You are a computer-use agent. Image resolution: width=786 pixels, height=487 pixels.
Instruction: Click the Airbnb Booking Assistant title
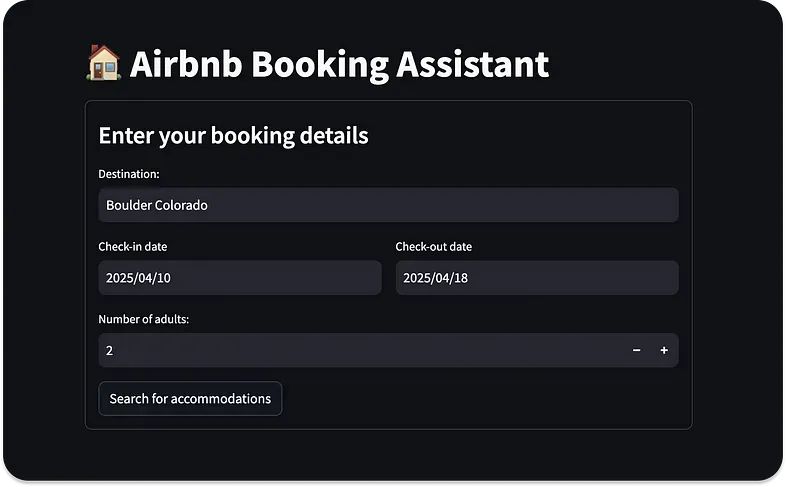click(339, 64)
